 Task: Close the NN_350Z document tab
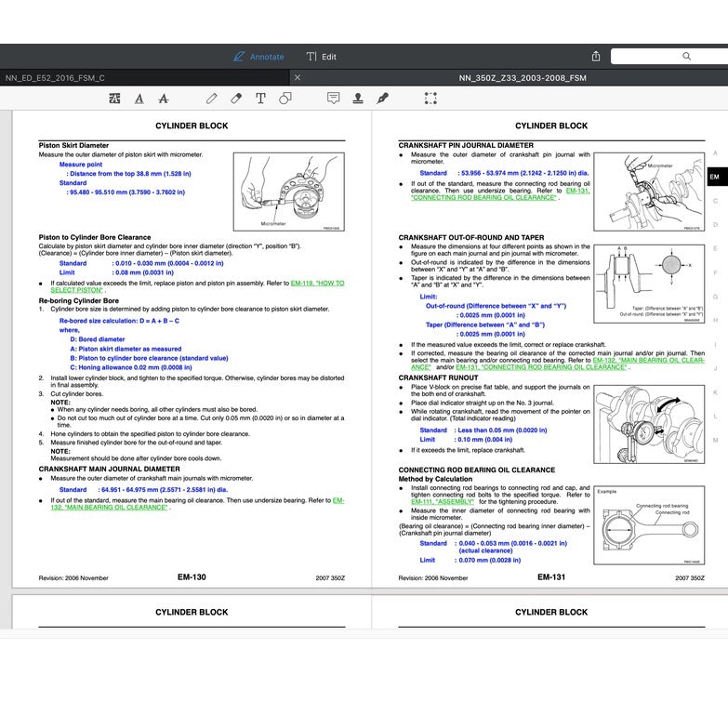click(x=298, y=78)
